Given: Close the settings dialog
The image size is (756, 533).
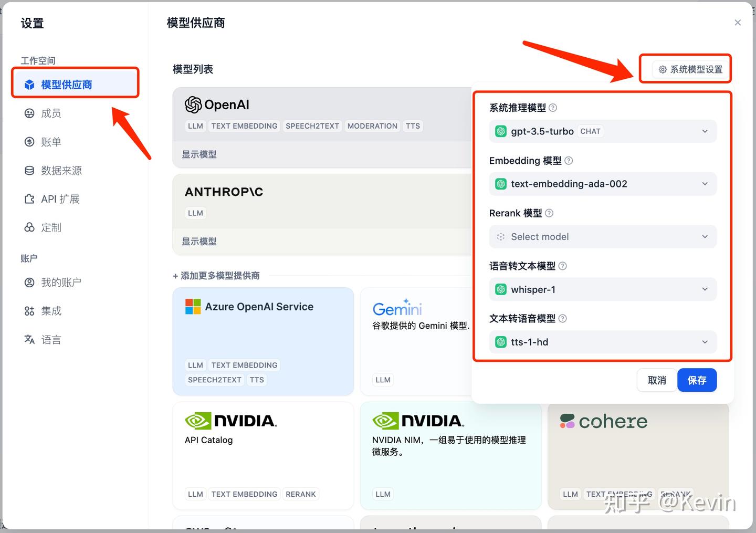Looking at the screenshot, I should click(x=738, y=23).
